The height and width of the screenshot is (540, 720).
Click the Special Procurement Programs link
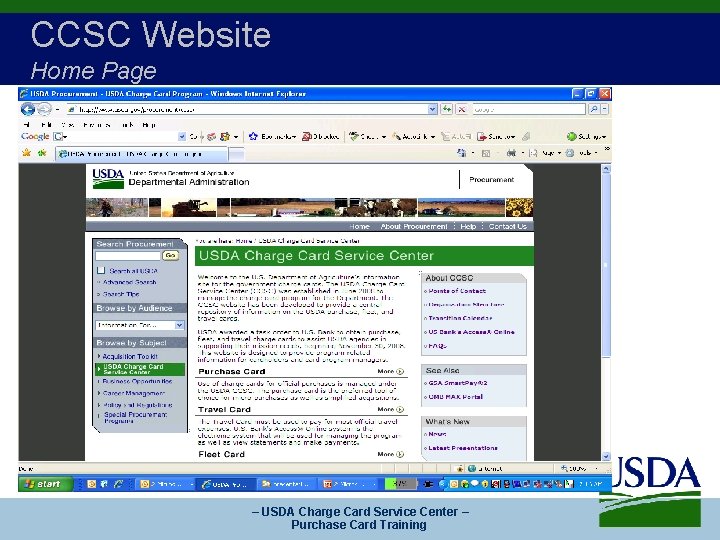[135, 417]
